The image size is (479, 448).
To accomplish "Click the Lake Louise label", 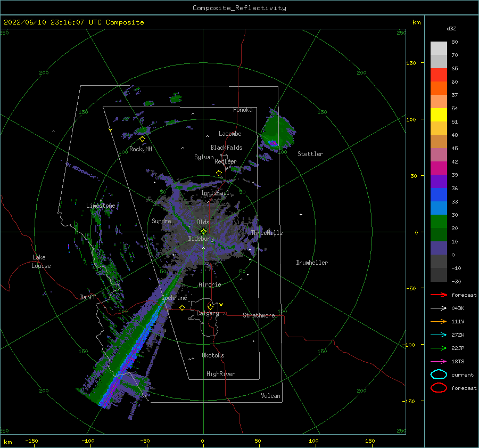I will click(x=41, y=262).
